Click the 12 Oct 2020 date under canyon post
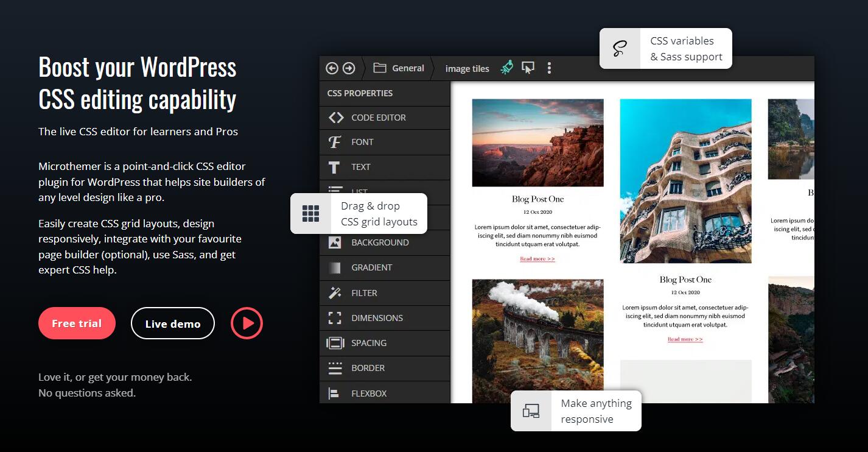The width and height of the screenshot is (868, 452). 538,212
